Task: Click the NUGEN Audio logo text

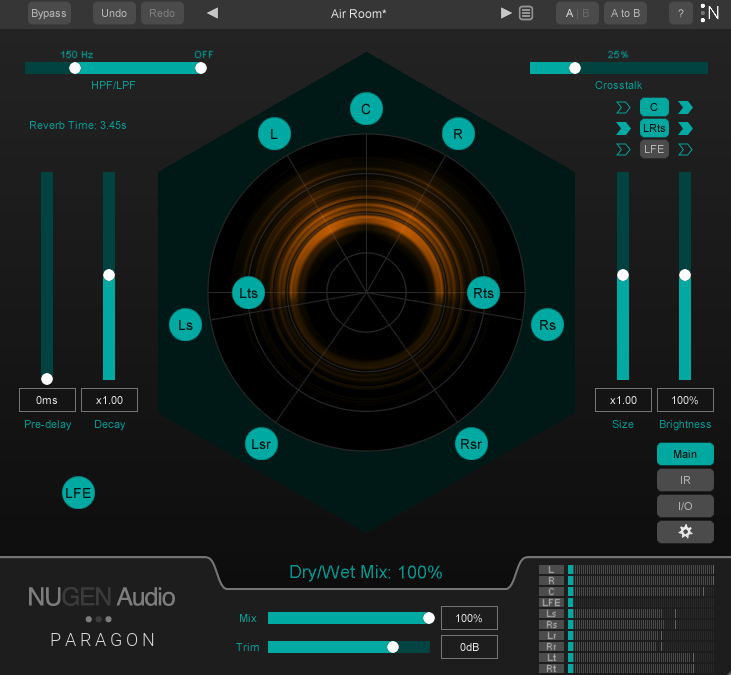Action: (x=102, y=597)
